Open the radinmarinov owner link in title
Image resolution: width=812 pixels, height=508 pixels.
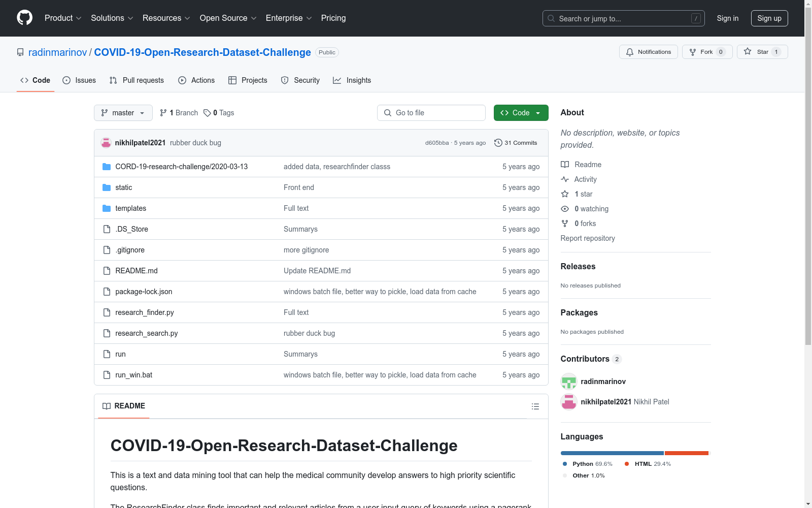click(58, 52)
